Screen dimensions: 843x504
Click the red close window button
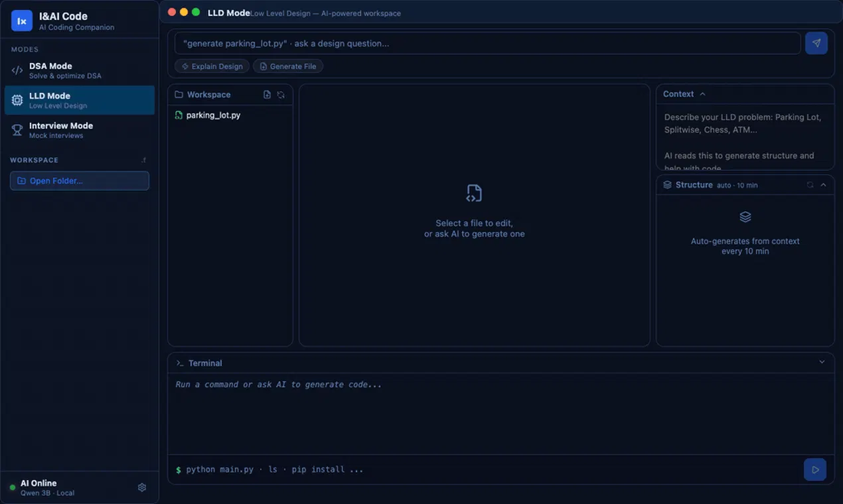[x=172, y=12]
